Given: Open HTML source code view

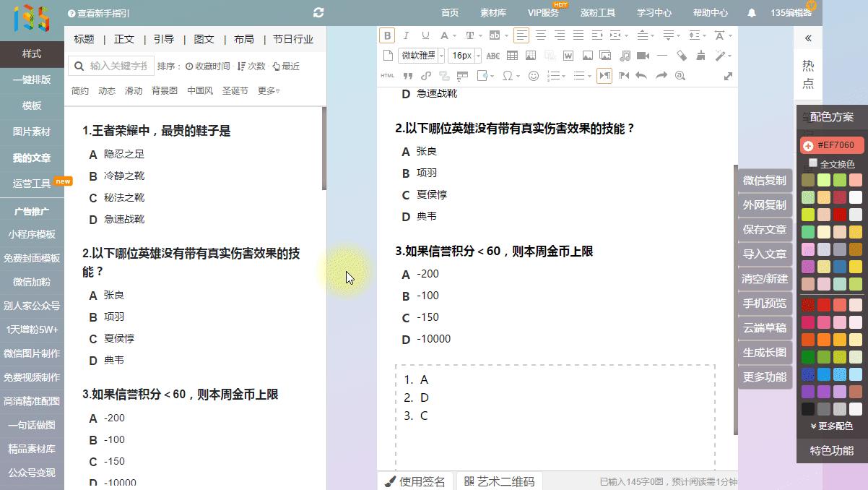Looking at the screenshot, I should tap(388, 74).
